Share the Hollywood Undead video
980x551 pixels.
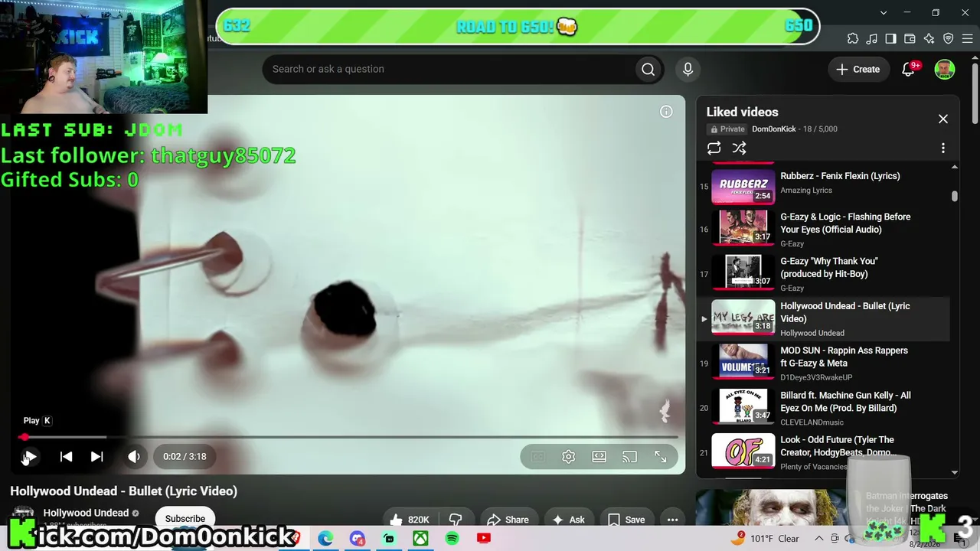tap(508, 520)
